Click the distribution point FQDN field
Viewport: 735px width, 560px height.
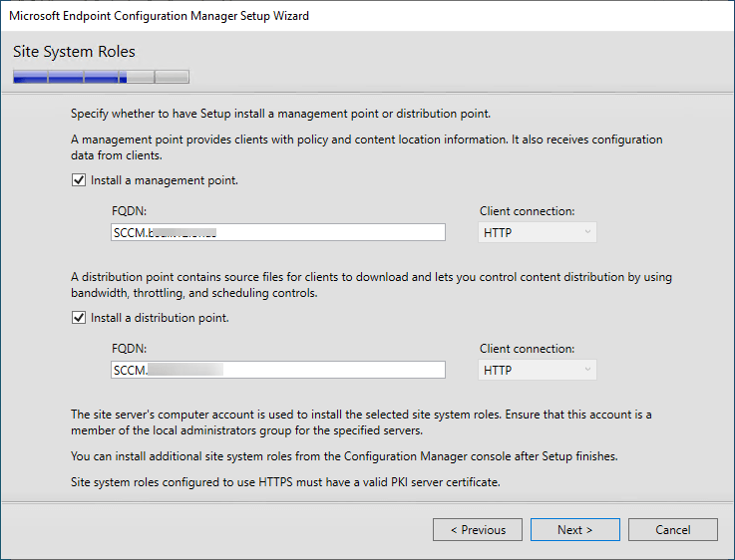pos(278,370)
